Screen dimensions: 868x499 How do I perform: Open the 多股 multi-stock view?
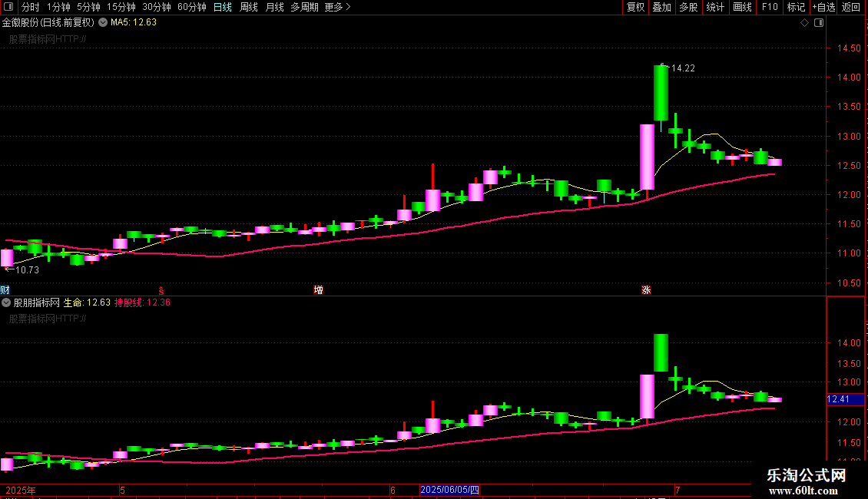[689, 7]
